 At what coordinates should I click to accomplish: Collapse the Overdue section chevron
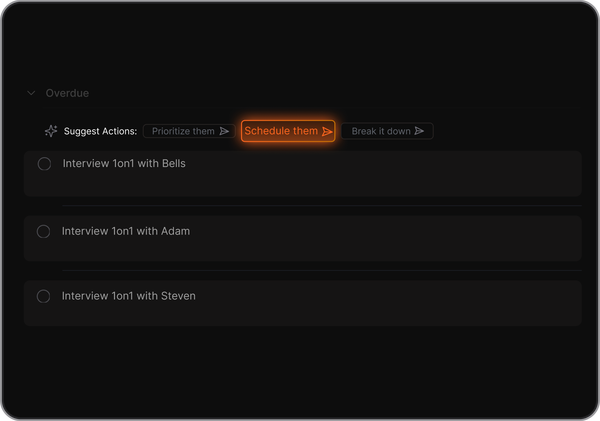pyautogui.click(x=31, y=93)
